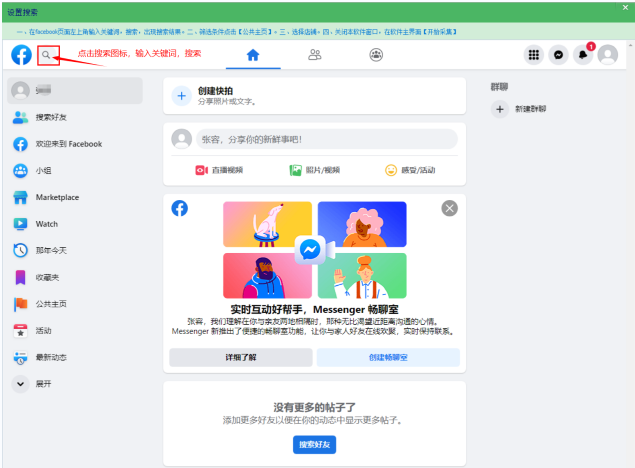This screenshot has height=468, width=635.
Task: Open the search magnifier icon
Action: click(x=47, y=55)
